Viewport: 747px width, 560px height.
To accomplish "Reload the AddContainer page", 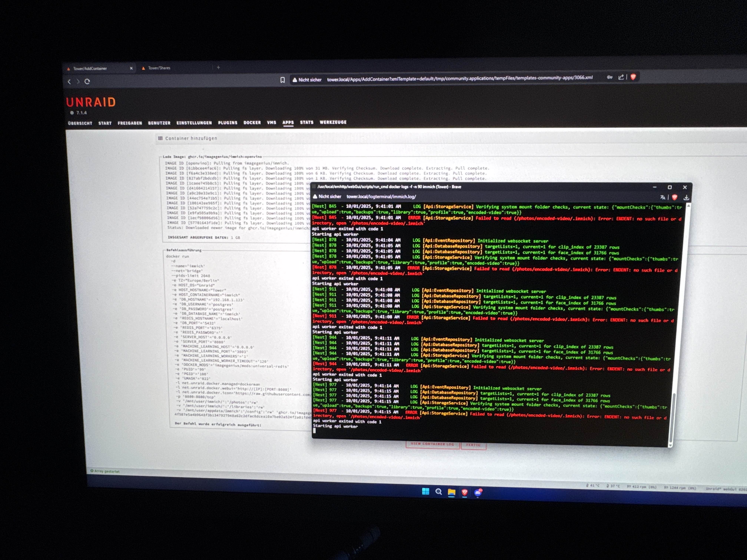I will [87, 81].
